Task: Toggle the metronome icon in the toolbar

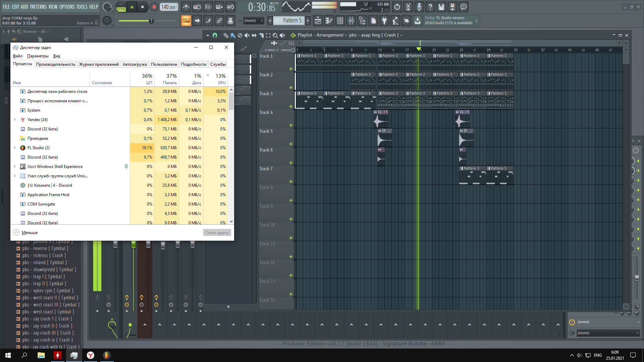Action: click(x=186, y=7)
